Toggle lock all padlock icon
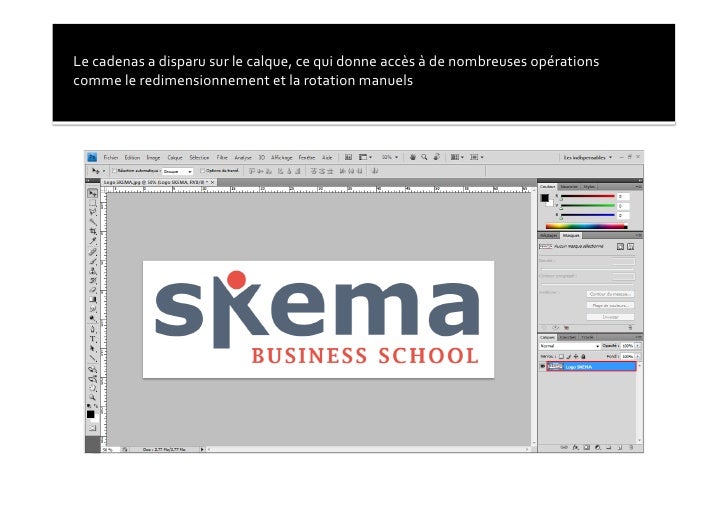Image resolution: width=728 pixels, height=514 pixels. pos(584,357)
